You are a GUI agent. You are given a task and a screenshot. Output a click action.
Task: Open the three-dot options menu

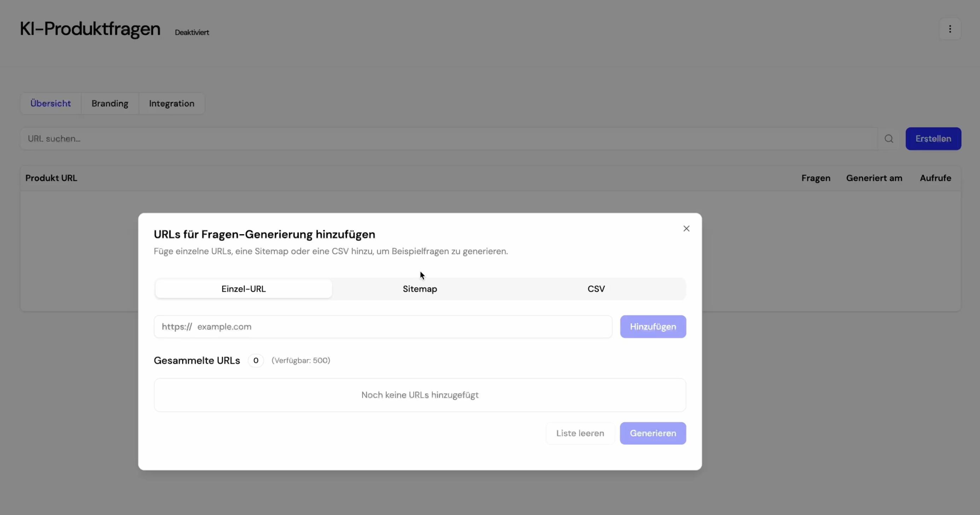(950, 29)
